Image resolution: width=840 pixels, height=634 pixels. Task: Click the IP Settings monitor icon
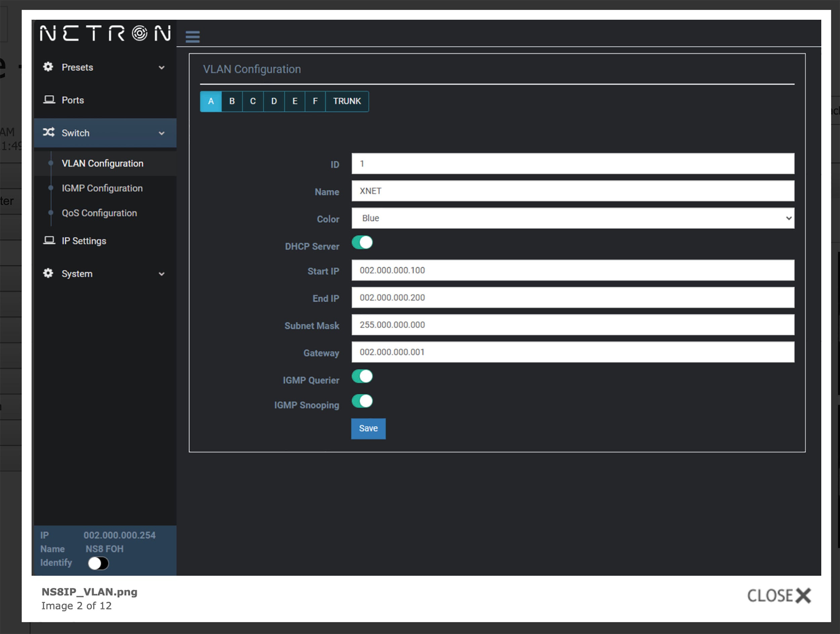coord(50,240)
